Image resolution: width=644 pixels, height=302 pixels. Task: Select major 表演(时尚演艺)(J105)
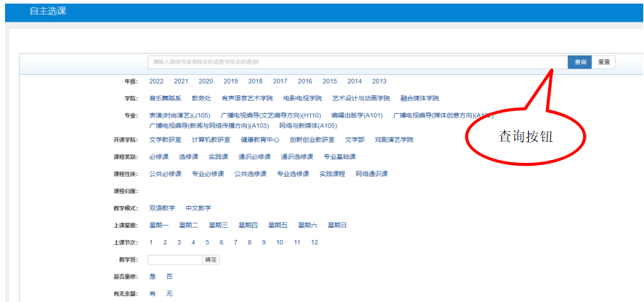tap(179, 115)
